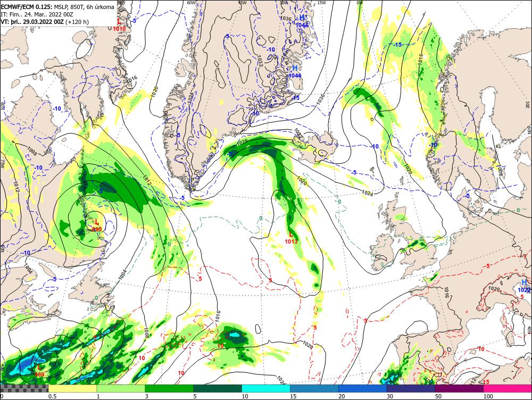532x400 pixels.
Task: Click the '1032' isobar label over Greenland
Action: click(x=260, y=61)
